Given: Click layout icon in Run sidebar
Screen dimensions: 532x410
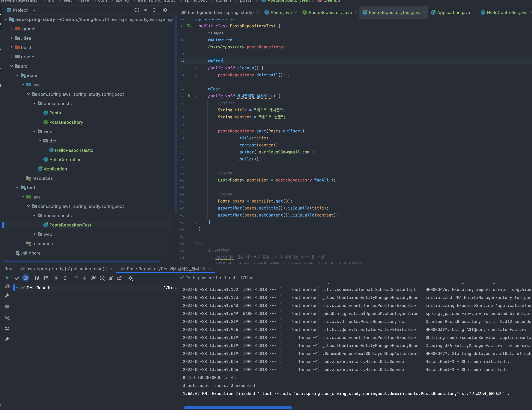Looking at the screenshot, I should point(7,328).
